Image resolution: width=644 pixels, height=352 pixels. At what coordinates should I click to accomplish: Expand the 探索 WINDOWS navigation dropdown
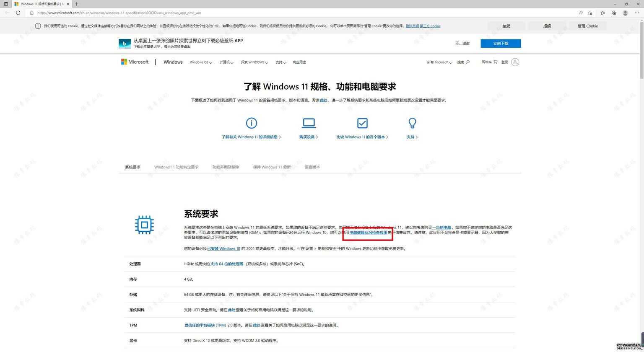[254, 62]
